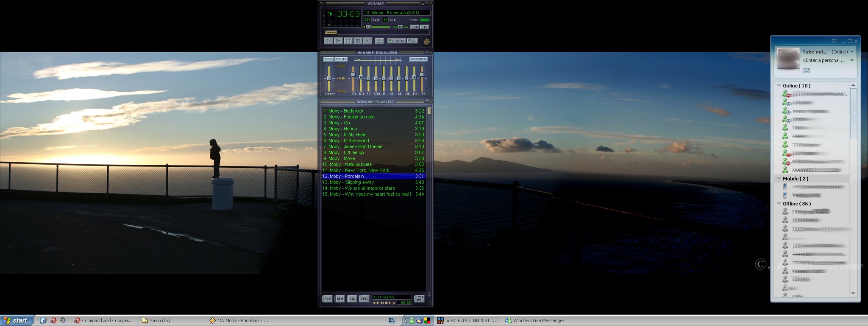The image size is (868, 326).
Task: Click the Winamp previous track button
Action: (328, 41)
